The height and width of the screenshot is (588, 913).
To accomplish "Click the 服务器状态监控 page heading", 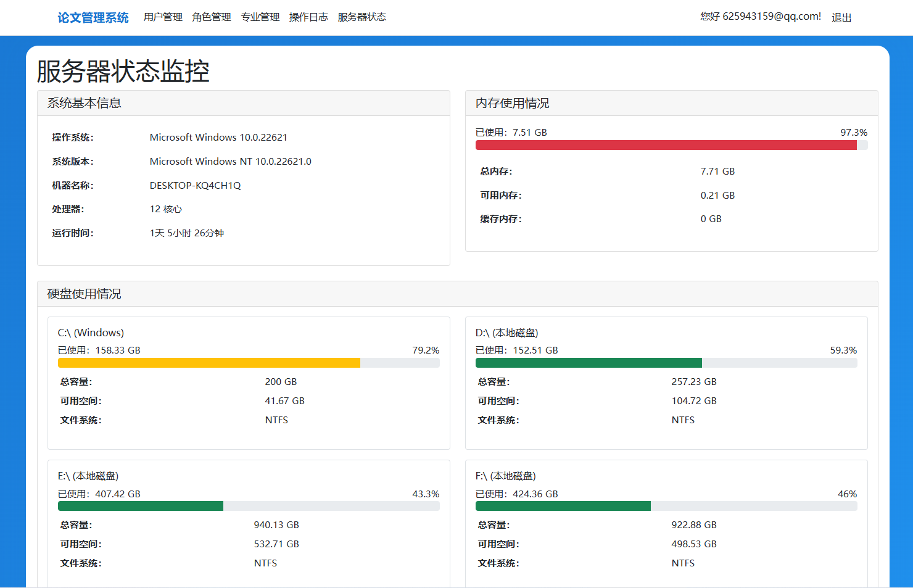I will click(123, 72).
